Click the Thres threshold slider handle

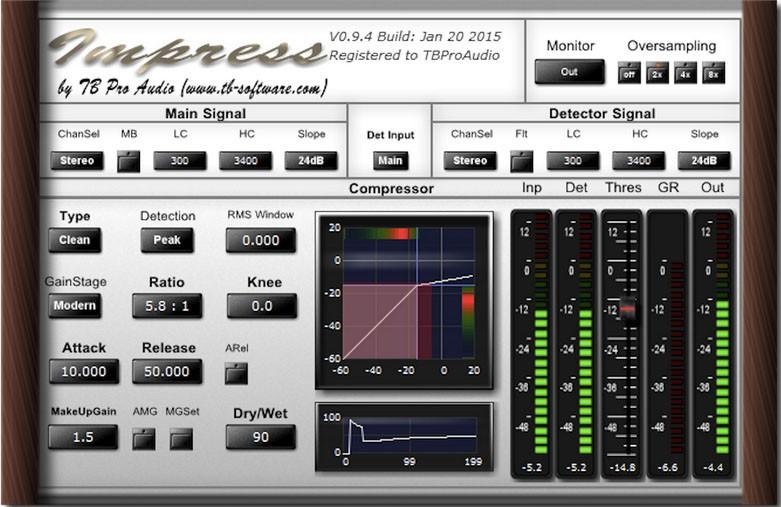point(627,310)
